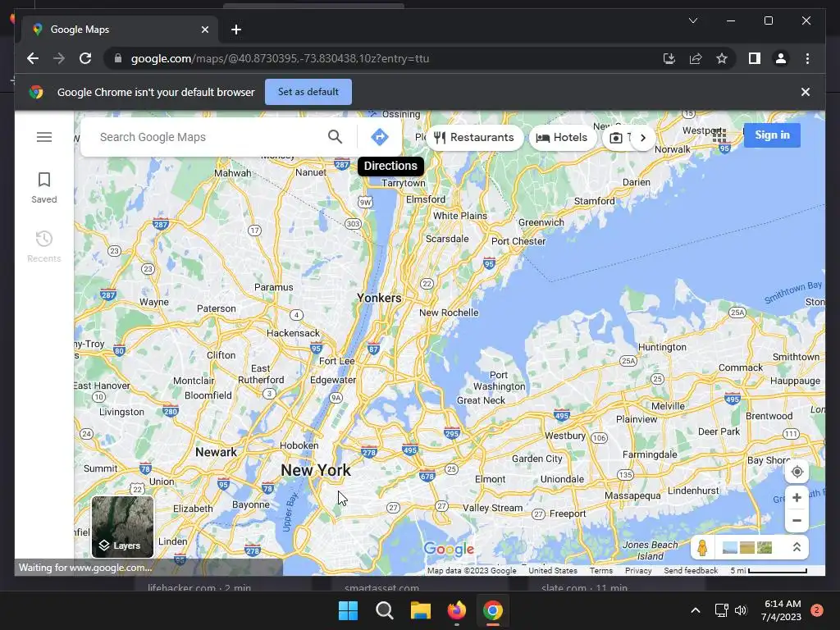Image resolution: width=840 pixels, height=630 pixels.
Task: Open Directions with the blue arrow icon
Action: pyautogui.click(x=379, y=137)
